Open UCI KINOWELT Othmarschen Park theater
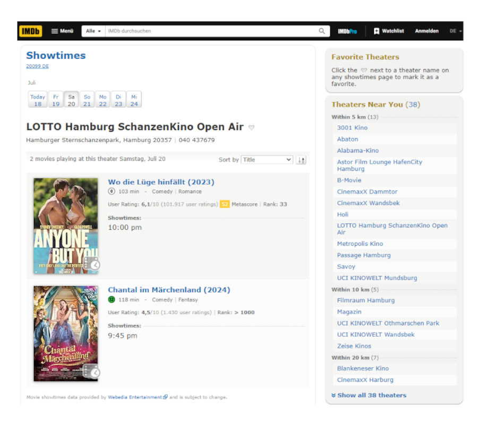Screen dimensions: 478x448 (388, 323)
